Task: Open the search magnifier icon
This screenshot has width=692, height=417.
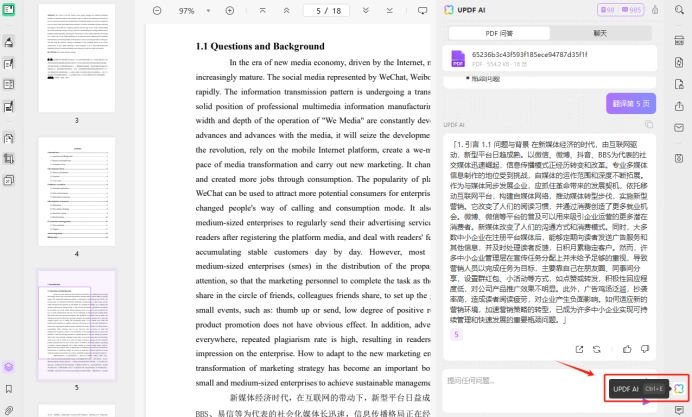Action: 679,10
